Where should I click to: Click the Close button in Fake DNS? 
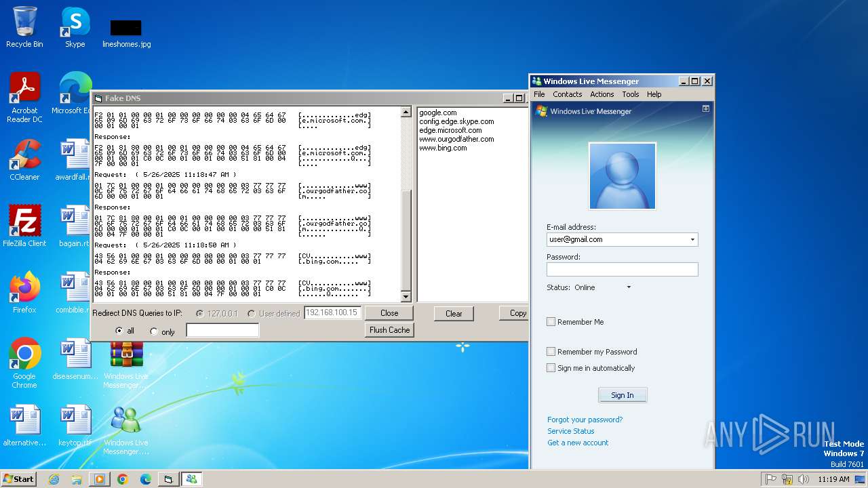click(x=389, y=313)
